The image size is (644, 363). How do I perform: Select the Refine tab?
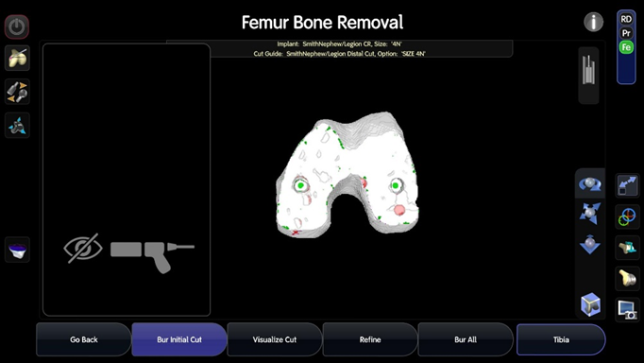370,339
